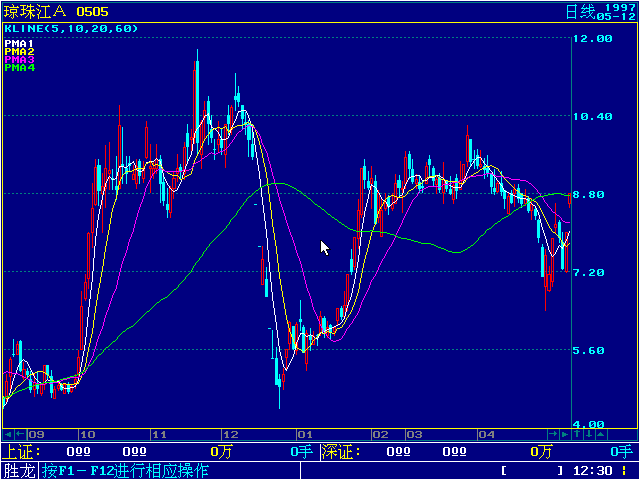Click the up arrow icon below chart
Screen dimensions: 640x480
pos(577,434)
